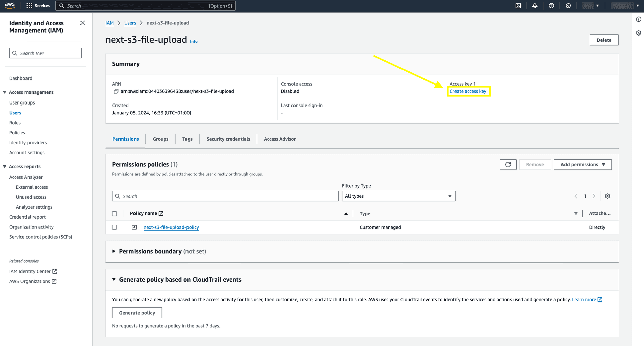Image resolution: width=644 pixels, height=346 pixels.
Task: Check the select-all checkbox in table header
Action: pyautogui.click(x=114, y=213)
